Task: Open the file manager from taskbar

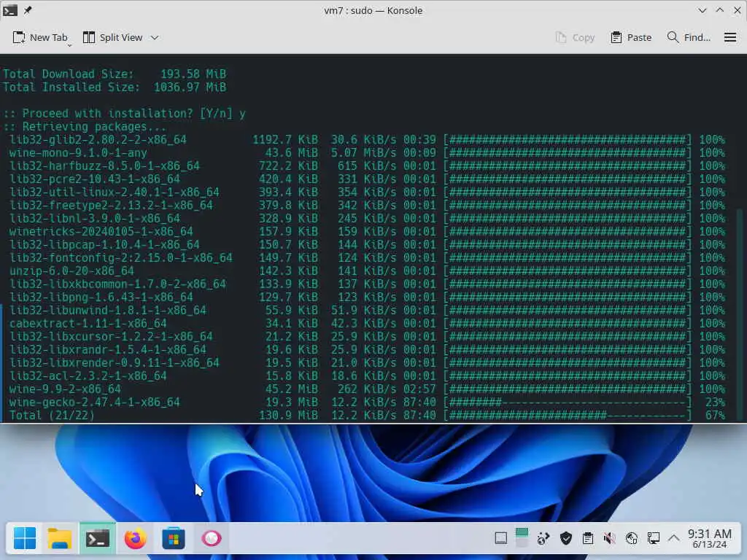Action: 60,539
